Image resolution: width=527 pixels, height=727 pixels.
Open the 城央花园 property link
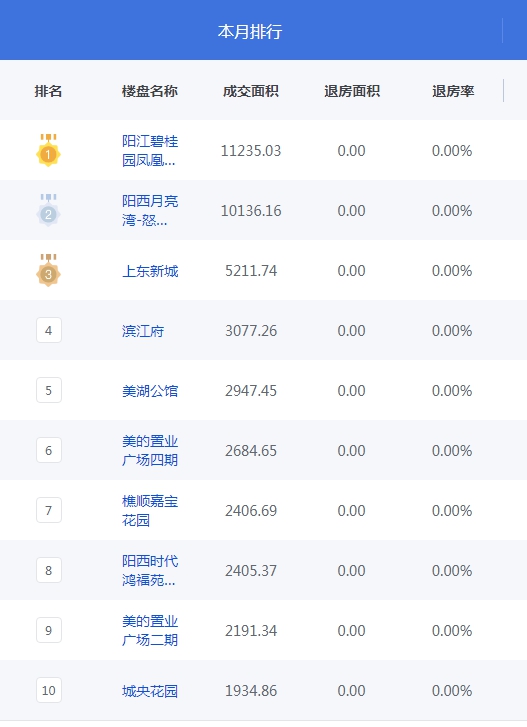pos(150,691)
